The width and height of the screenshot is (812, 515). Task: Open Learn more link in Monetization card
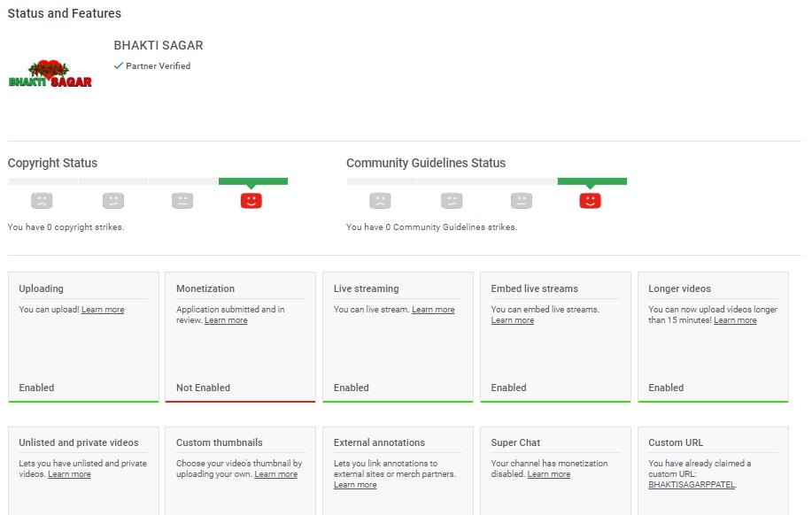(x=226, y=320)
